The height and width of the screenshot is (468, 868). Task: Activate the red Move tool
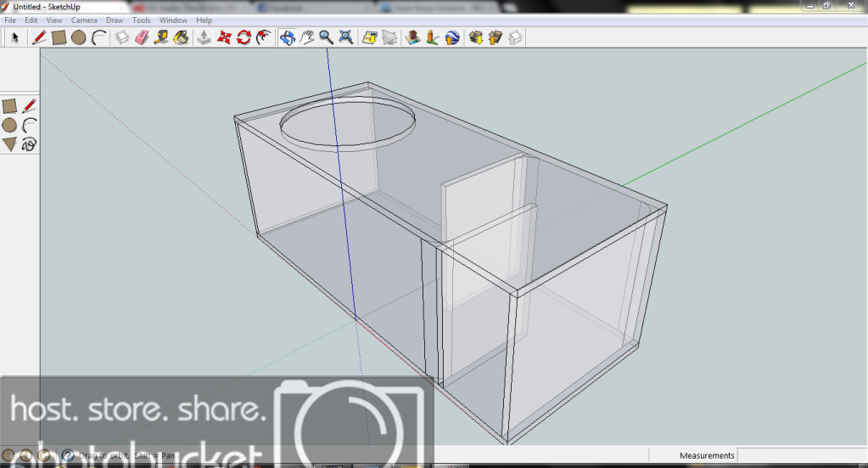click(224, 37)
